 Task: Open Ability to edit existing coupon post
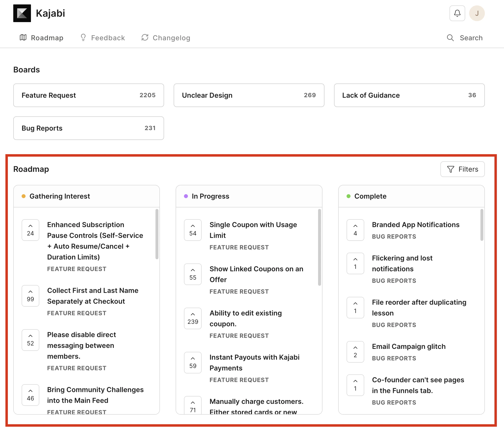(246, 318)
